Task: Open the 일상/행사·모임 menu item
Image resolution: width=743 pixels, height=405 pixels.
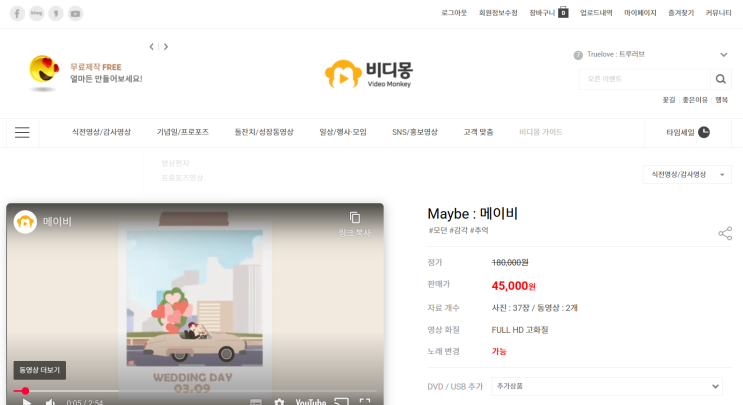Action: click(x=343, y=132)
